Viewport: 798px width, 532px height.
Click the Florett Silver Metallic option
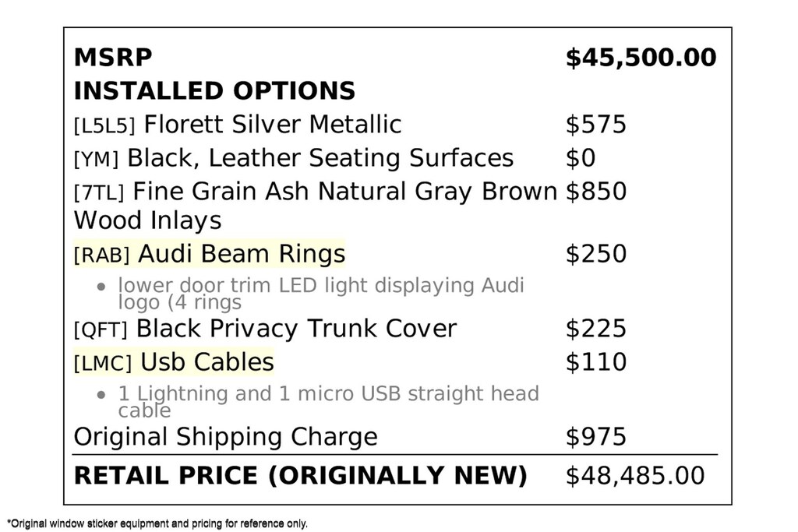point(273,124)
